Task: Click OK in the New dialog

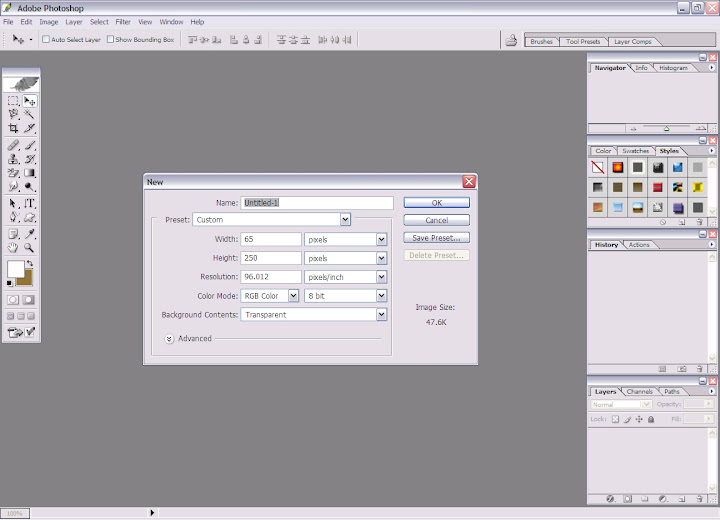Action: point(436,202)
